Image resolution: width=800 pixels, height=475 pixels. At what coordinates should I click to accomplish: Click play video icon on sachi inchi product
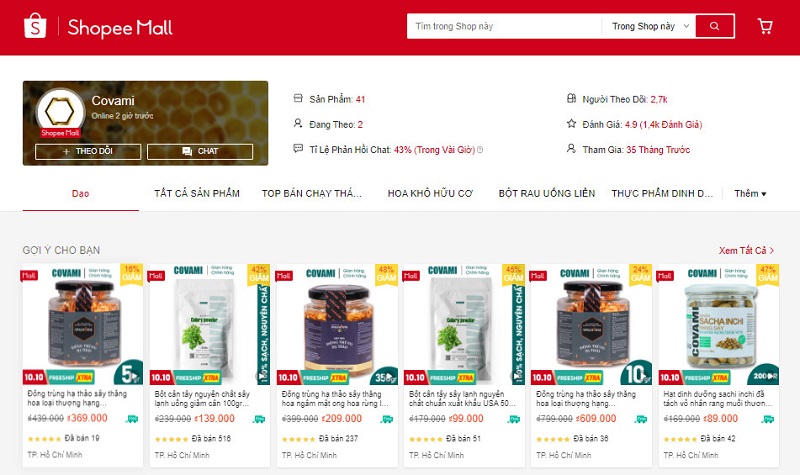tap(773, 376)
